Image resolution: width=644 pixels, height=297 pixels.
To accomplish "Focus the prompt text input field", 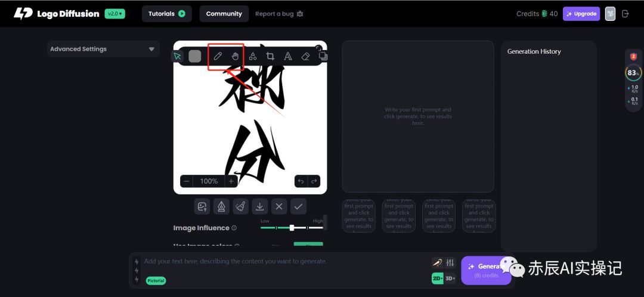I will coord(286,261).
